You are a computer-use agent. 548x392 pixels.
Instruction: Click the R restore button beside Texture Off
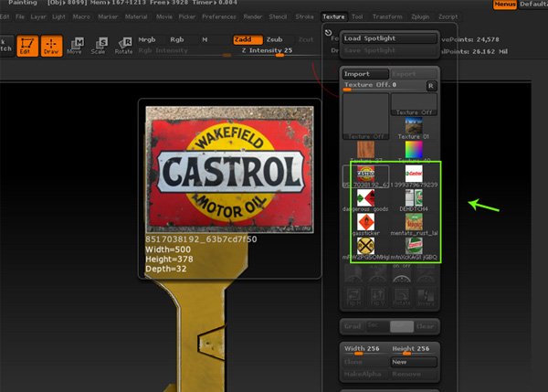[431, 86]
